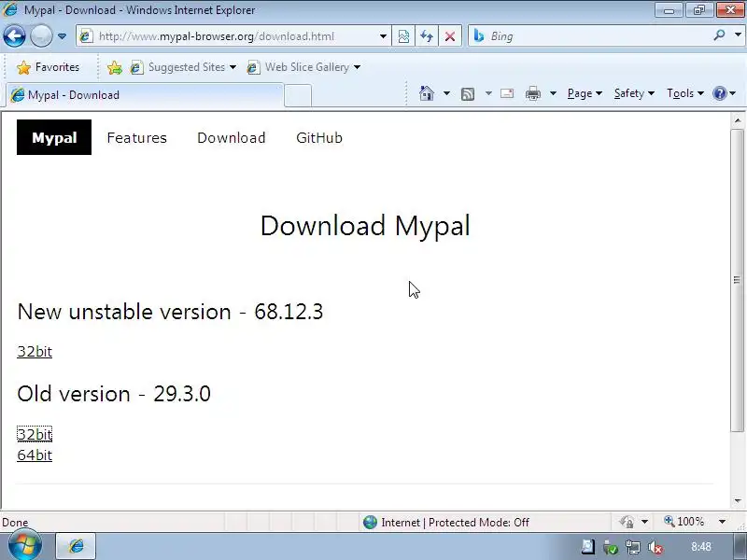The height and width of the screenshot is (560, 747).
Task: Expand the address bar autocomplete dropdown
Action: point(383,36)
